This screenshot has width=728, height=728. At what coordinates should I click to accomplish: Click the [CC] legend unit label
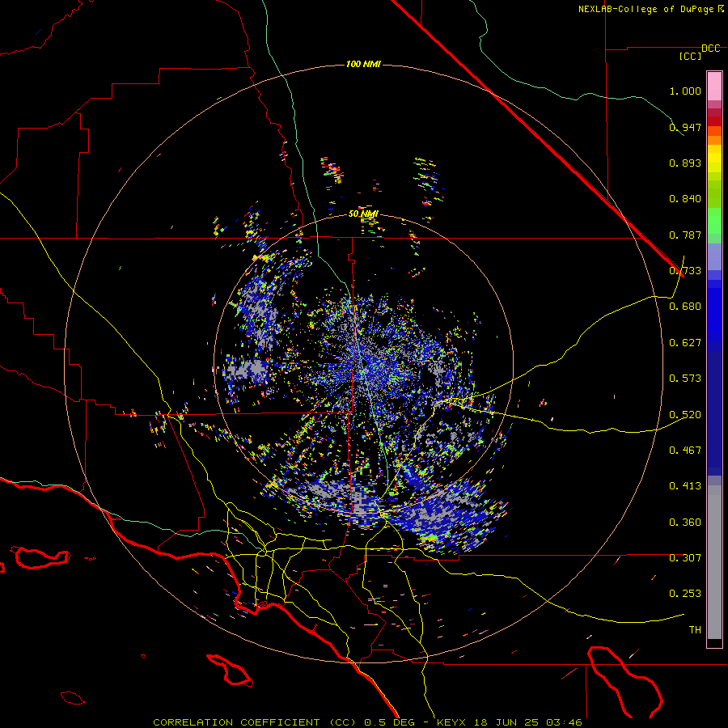pyautogui.click(x=691, y=56)
